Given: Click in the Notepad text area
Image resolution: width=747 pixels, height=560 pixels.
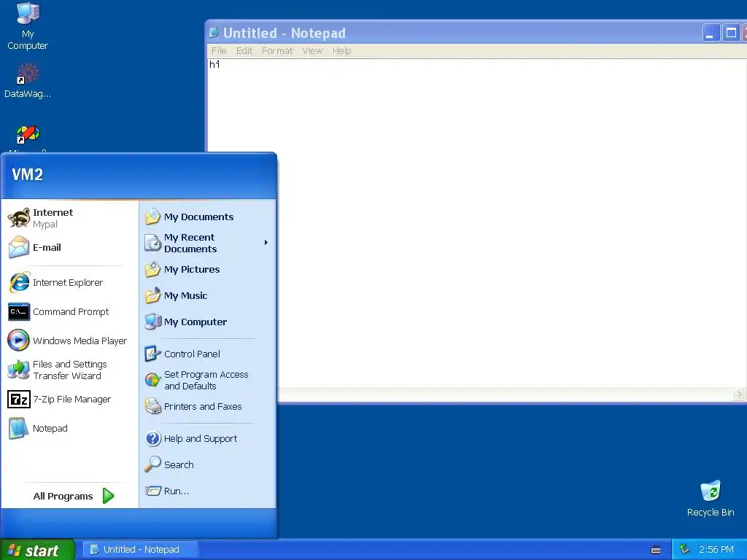Looking at the screenshot, I should coord(476,224).
